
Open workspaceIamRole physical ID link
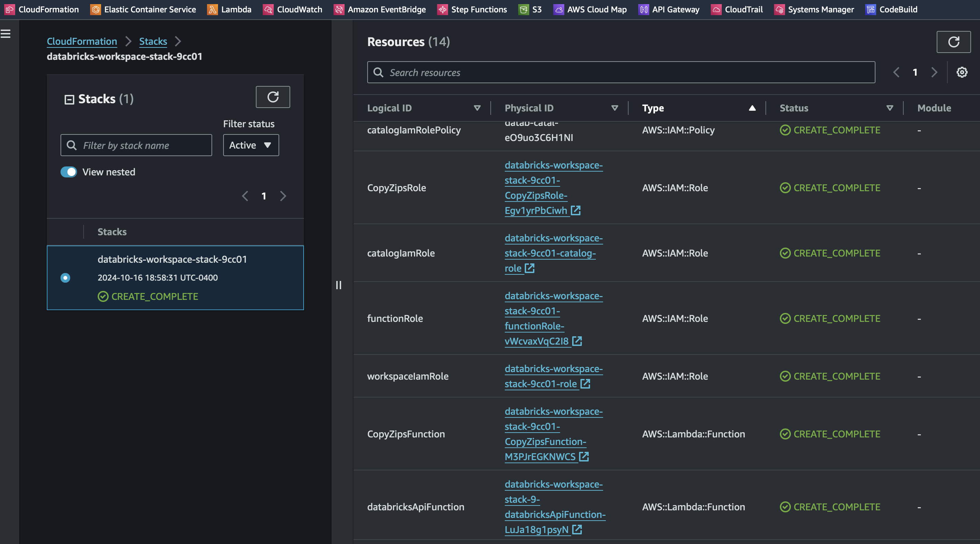click(554, 376)
